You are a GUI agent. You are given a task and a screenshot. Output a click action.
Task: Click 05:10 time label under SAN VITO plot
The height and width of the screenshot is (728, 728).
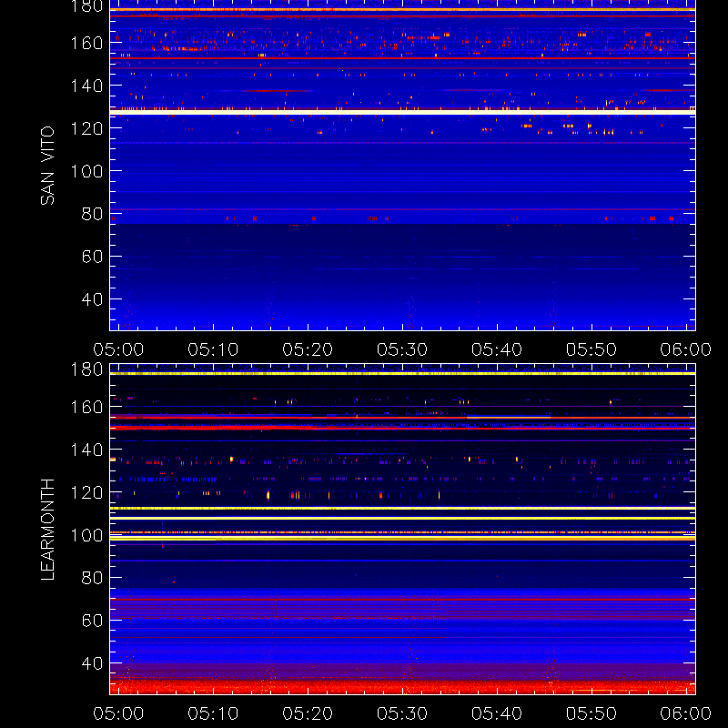click(213, 349)
